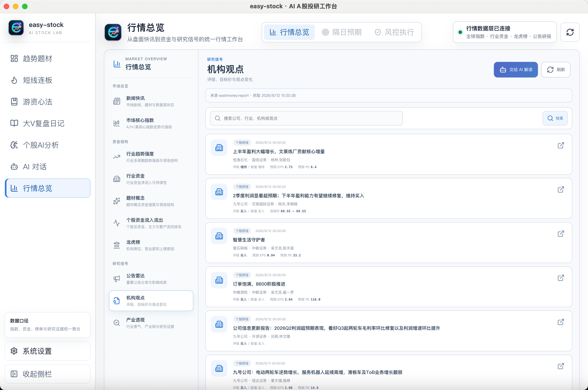The height and width of the screenshot is (390, 588).
Task: Click the header logo beside 行情总览 title
Action: pos(113,32)
